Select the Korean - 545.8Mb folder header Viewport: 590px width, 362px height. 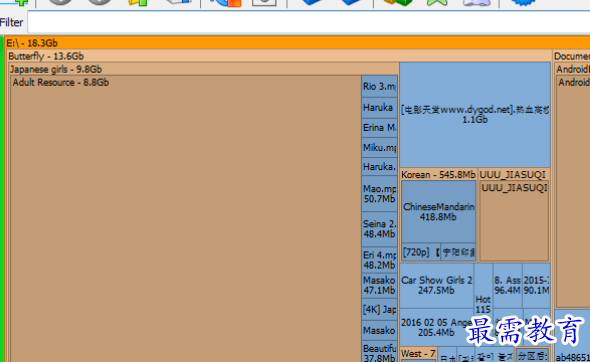[x=439, y=175]
